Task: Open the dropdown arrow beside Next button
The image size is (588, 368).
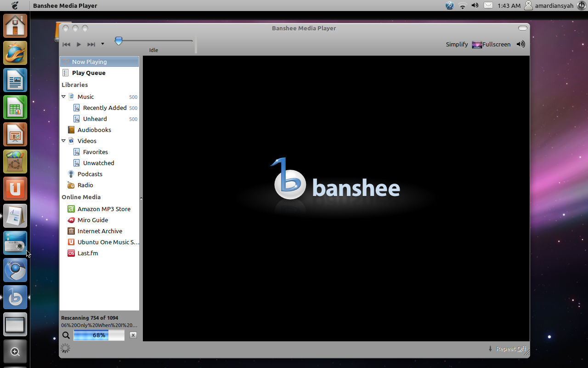Action: click(102, 44)
